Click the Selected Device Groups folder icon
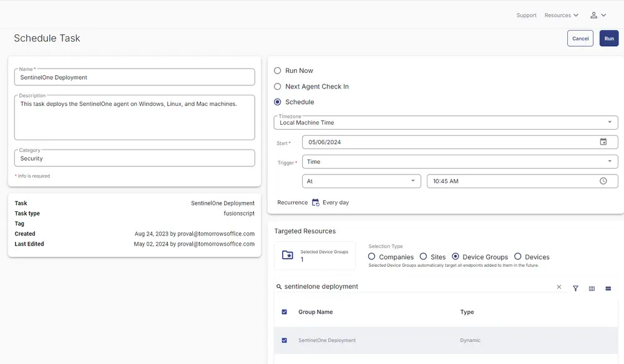Image resolution: width=624 pixels, height=364 pixels. coord(287,255)
